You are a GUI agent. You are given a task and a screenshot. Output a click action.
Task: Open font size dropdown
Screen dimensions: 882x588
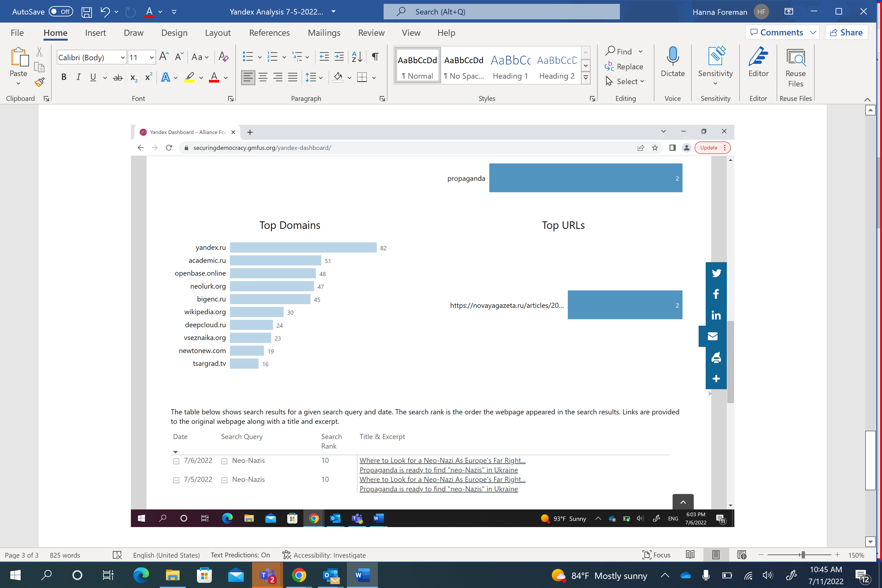tap(152, 57)
